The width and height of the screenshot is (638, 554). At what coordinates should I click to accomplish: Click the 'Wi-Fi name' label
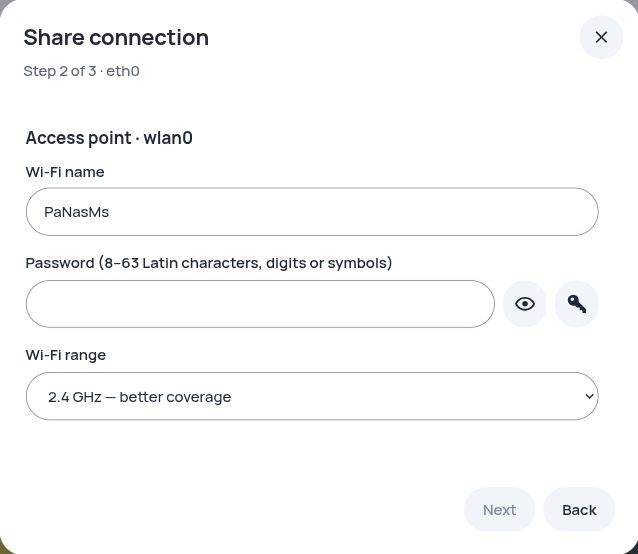tap(65, 172)
